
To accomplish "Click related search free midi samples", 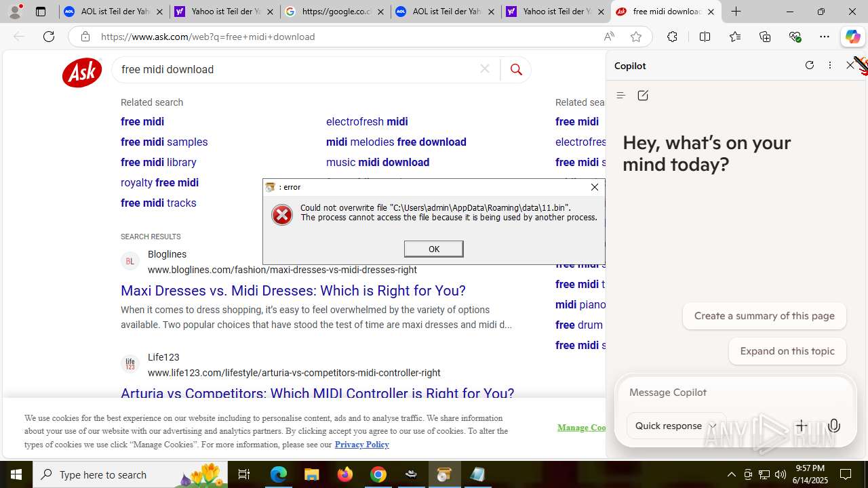I will click(x=164, y=142).
